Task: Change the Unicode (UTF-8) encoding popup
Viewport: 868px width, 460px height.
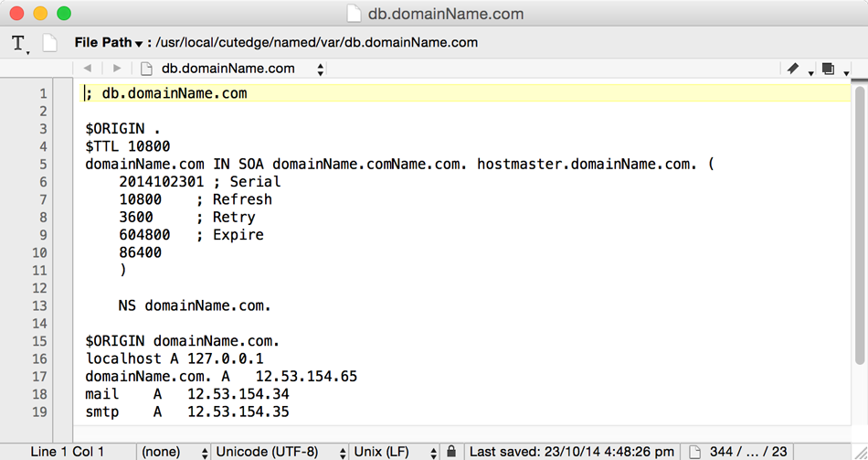Action: (279, 452)
